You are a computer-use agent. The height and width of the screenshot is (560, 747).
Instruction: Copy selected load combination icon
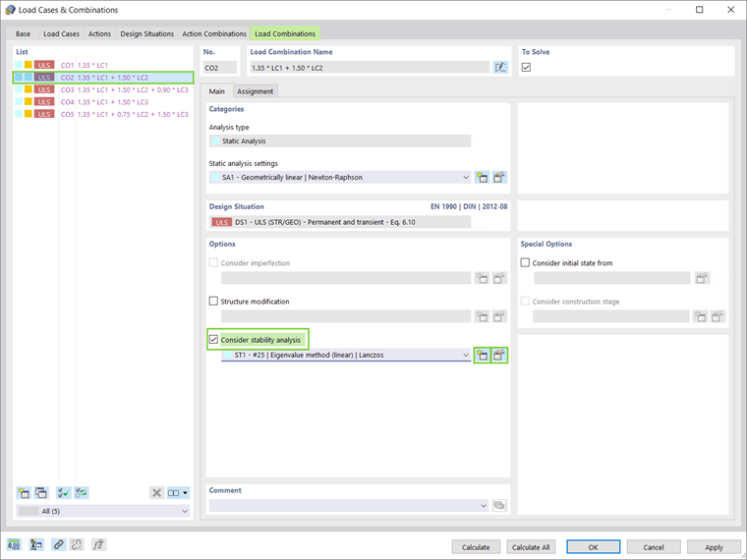pyautogui.click(x=41, y=493)
